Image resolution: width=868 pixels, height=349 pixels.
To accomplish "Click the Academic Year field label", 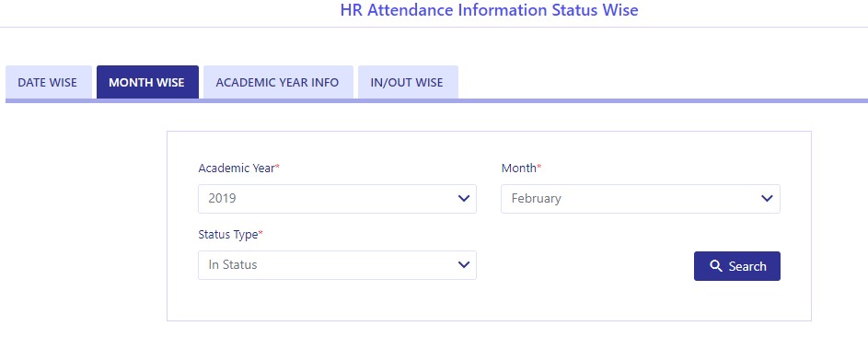I will [237, 168].
